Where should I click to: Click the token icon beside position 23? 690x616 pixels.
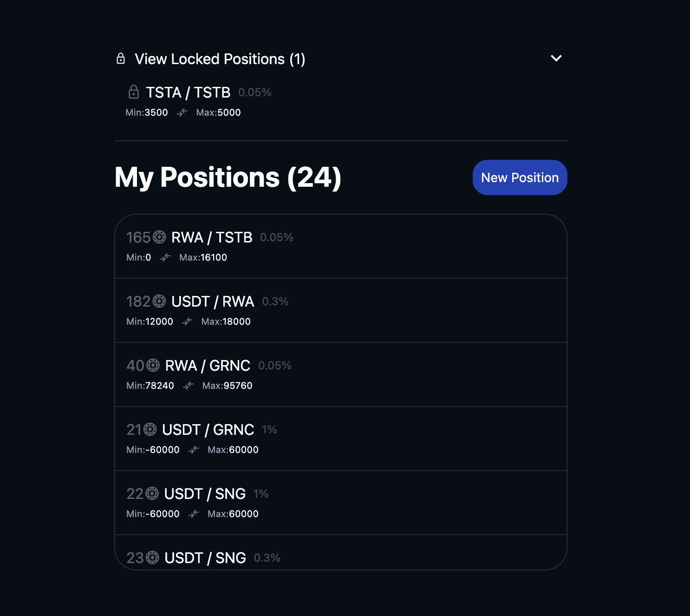[x=152, y=557]
